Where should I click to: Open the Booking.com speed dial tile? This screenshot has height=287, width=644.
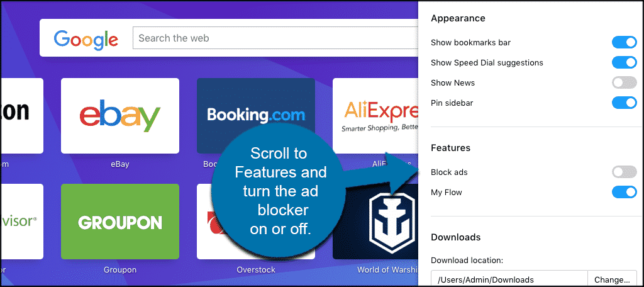(x=256, y=116)
